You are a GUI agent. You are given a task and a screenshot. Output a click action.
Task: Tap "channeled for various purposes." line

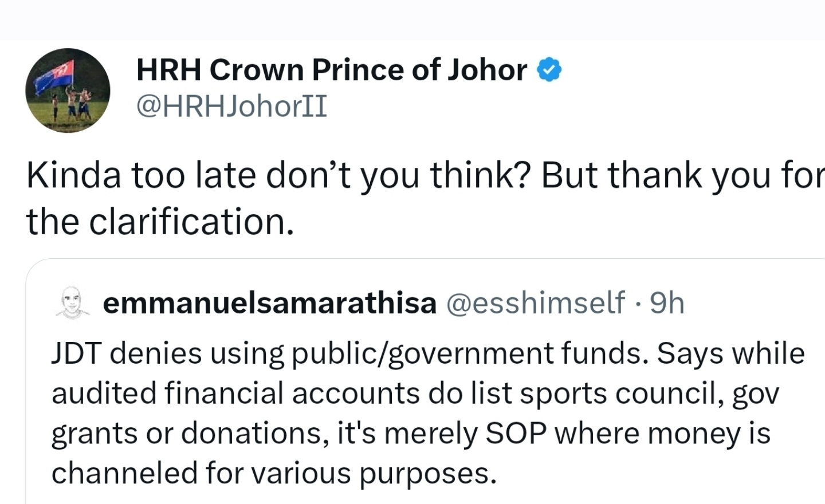[x=274, y=474]
